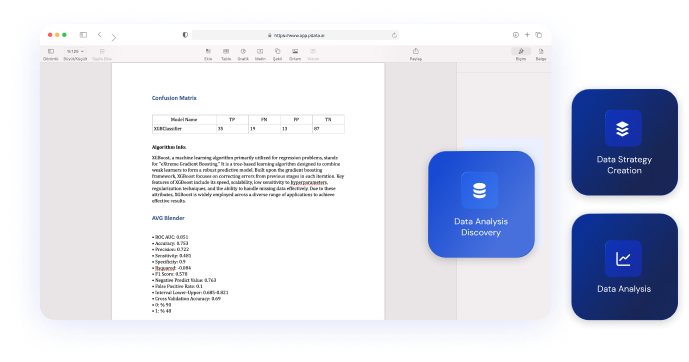Open the downloads icon in the browser toolbar
The width and height of the screenshot is (689, 362).
click(515, 35)
